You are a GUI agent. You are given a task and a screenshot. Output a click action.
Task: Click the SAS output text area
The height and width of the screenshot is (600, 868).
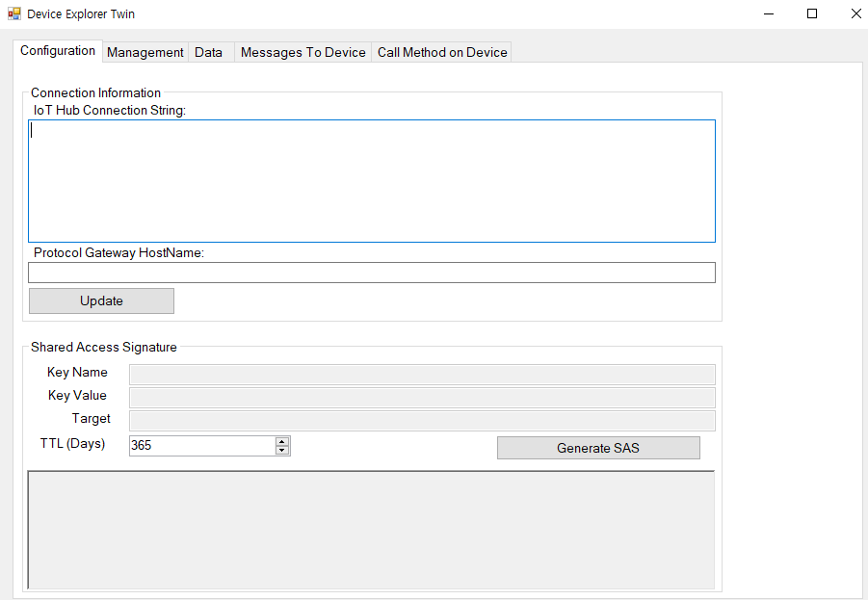(x=371, y=531)
